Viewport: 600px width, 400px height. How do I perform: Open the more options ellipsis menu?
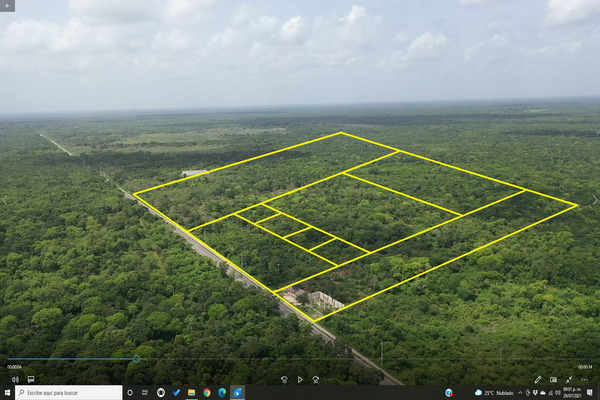click(585, 379)
